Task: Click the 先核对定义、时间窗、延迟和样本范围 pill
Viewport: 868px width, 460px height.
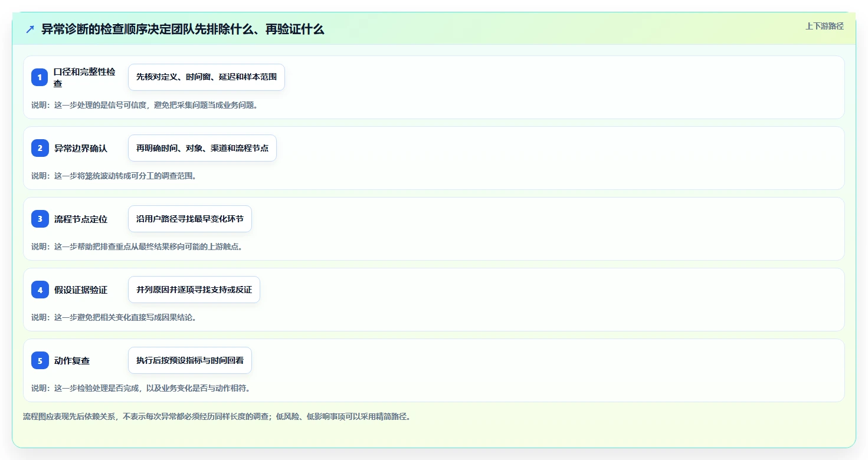Action: point(207,77)
